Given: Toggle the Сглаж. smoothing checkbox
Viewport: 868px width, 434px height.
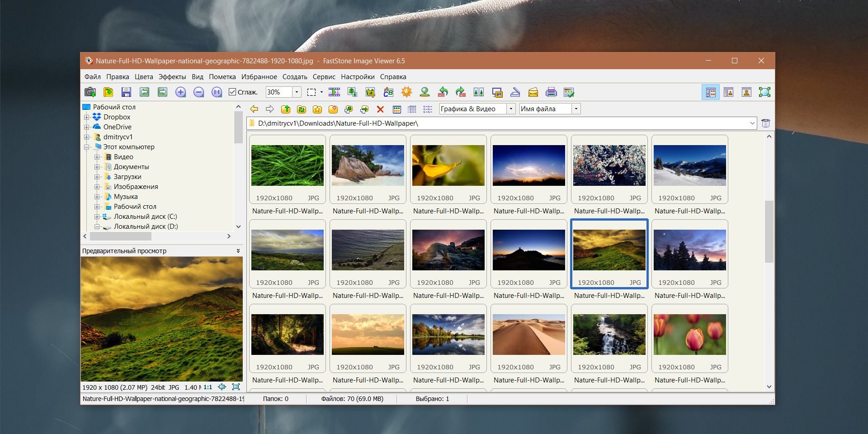Looking at the screenshot, I should [243, 92].
